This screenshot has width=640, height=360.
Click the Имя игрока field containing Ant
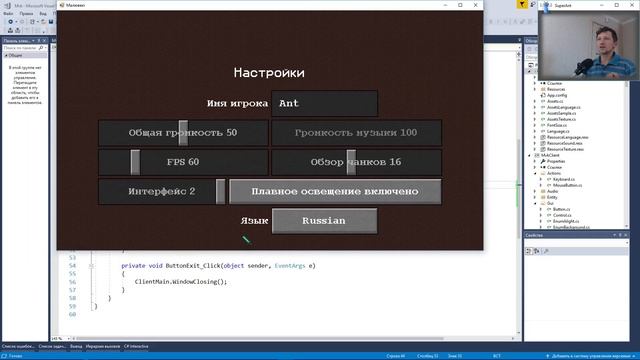tap(324, 103)
